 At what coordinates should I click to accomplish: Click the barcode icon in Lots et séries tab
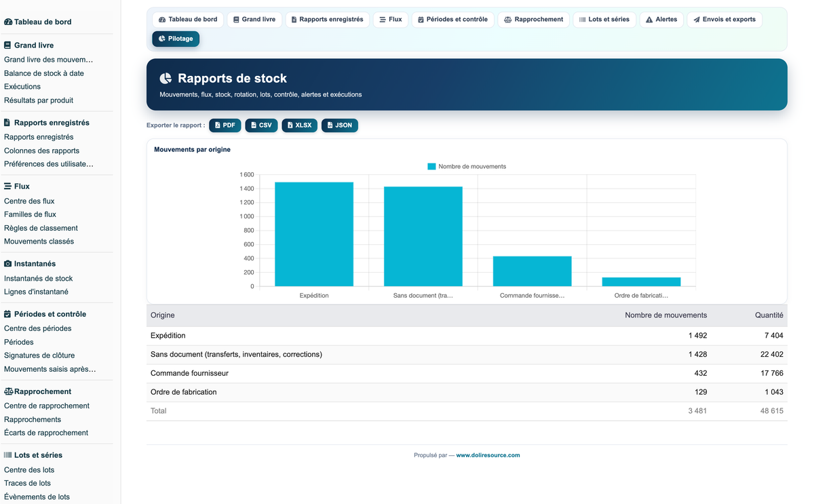[582, 20]
